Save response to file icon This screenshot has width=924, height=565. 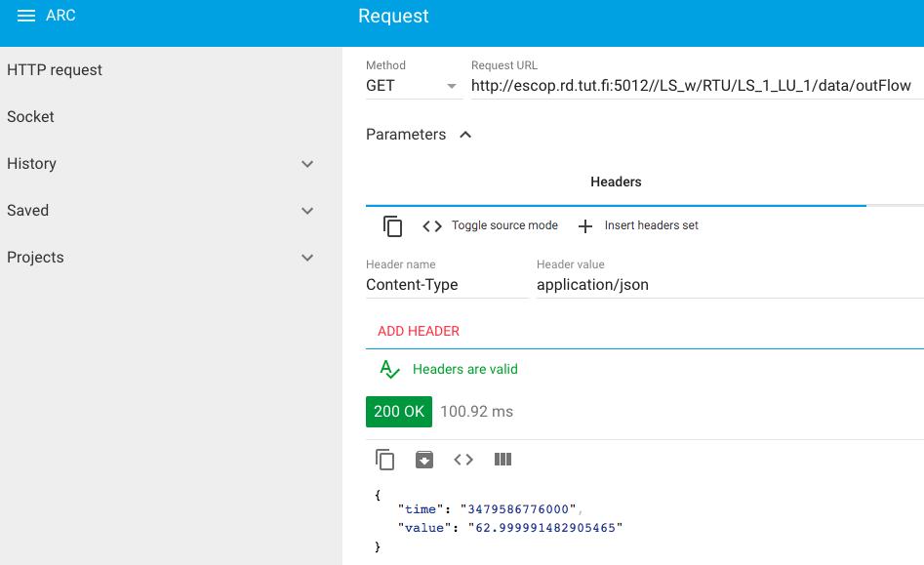pyautogui.click(x=424, y=460)
